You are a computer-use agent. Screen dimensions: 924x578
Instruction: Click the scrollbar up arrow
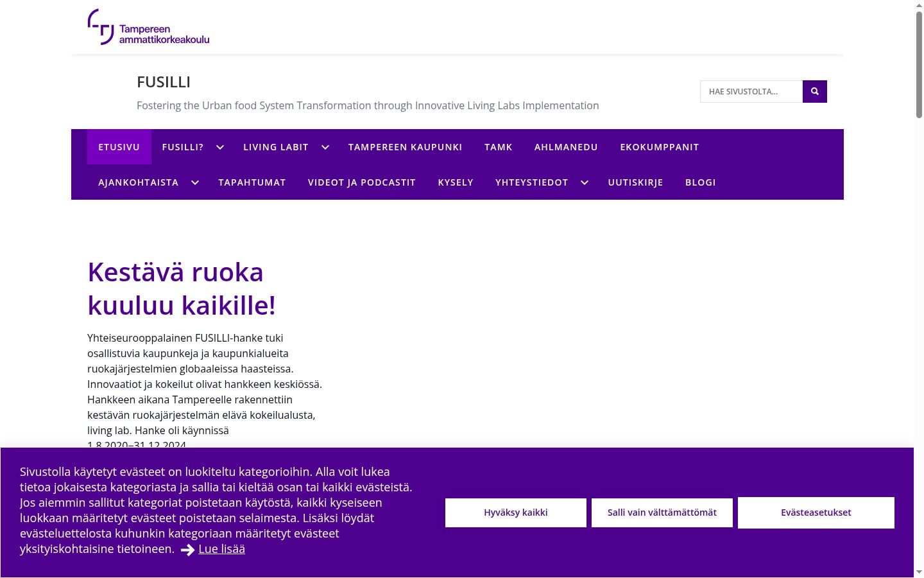(x=919, y=5)
